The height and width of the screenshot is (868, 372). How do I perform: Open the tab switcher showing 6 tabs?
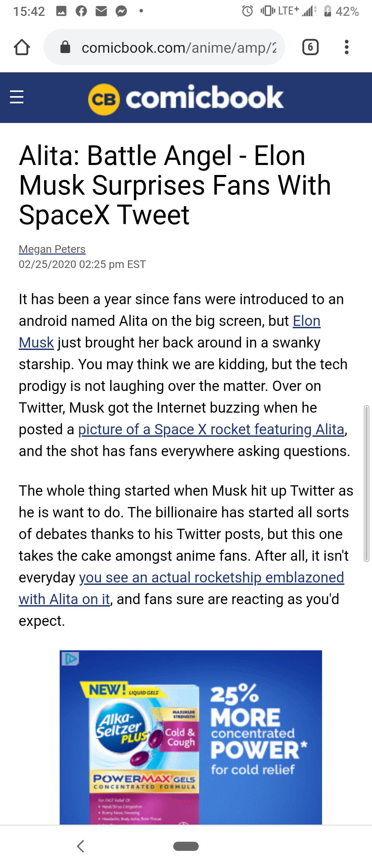click(x=310, y=47)
